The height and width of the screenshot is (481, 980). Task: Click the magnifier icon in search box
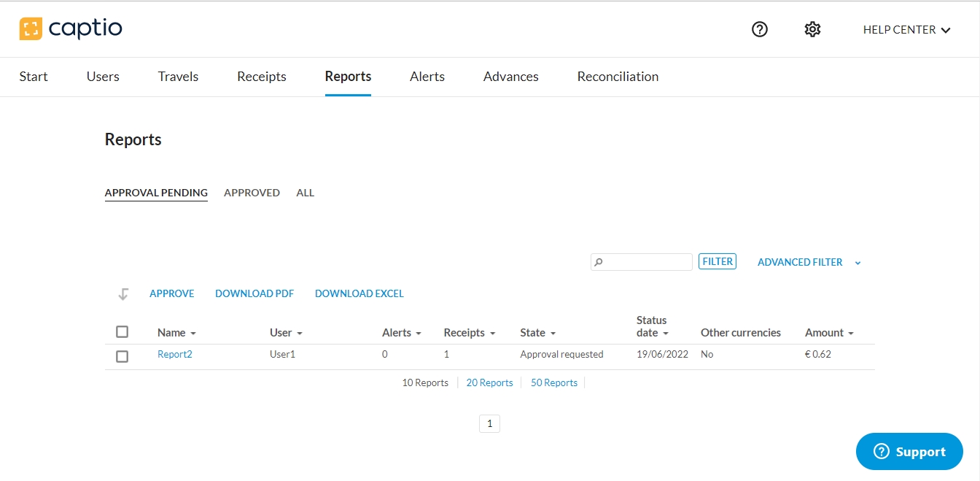click(x=599, y=262)
